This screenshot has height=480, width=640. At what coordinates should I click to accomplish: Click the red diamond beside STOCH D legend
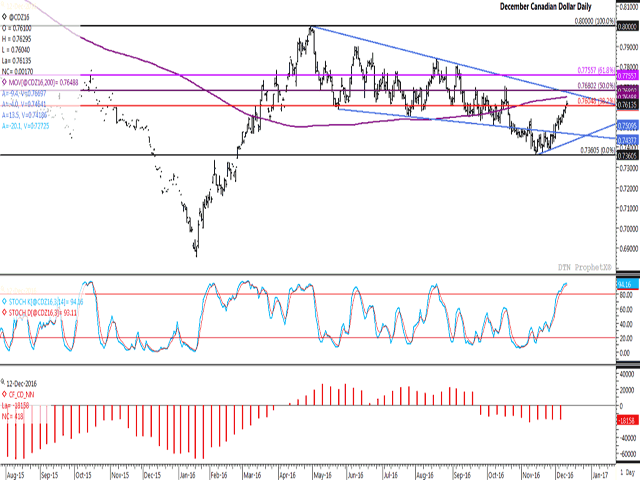click(5, 312)
